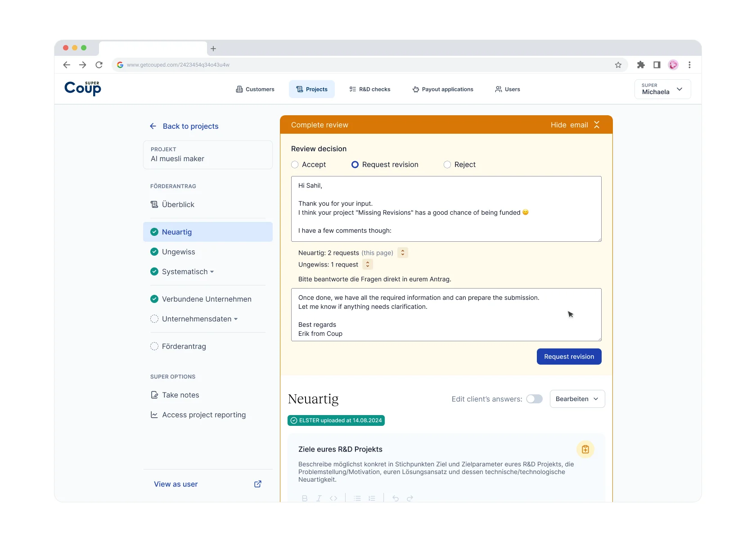The height and width of the screenshot is (542, 756).
Task: Click into the Hi Sahil email textarea
Action: (x=446, y=209)
